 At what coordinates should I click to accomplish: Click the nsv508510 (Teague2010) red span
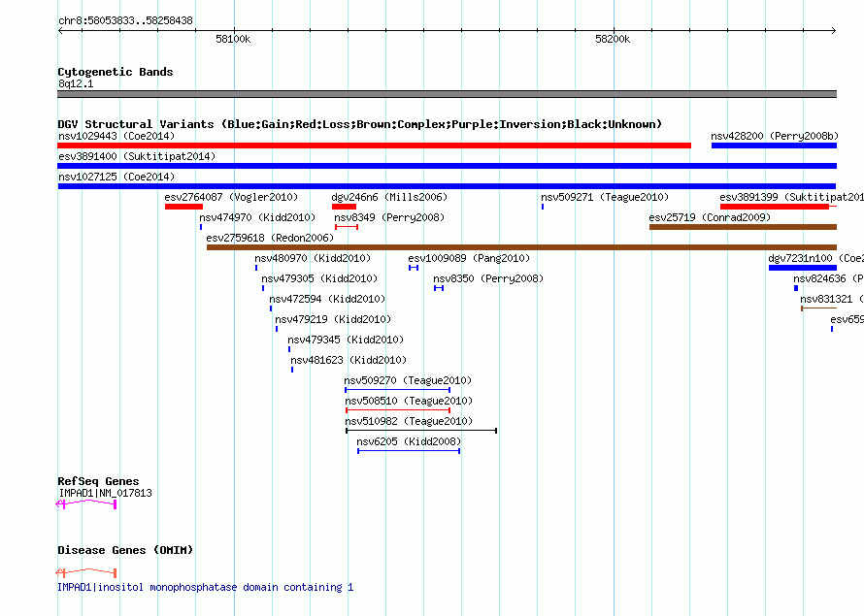[398, 410]
